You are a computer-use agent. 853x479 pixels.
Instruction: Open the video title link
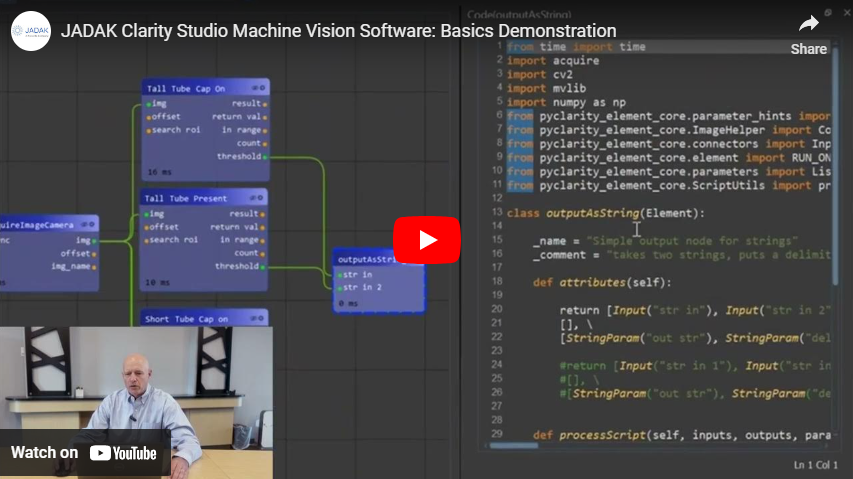pyautogui.click(x=338, y=31)
